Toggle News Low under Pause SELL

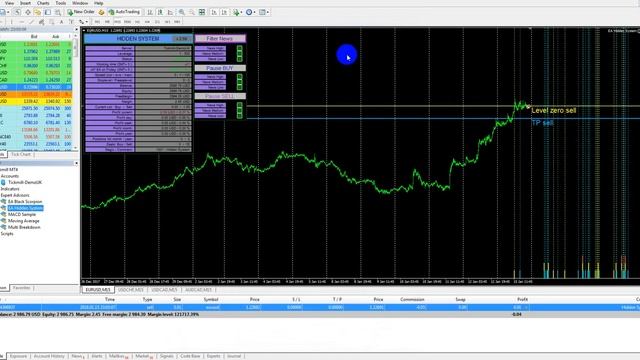coord(240,116)
